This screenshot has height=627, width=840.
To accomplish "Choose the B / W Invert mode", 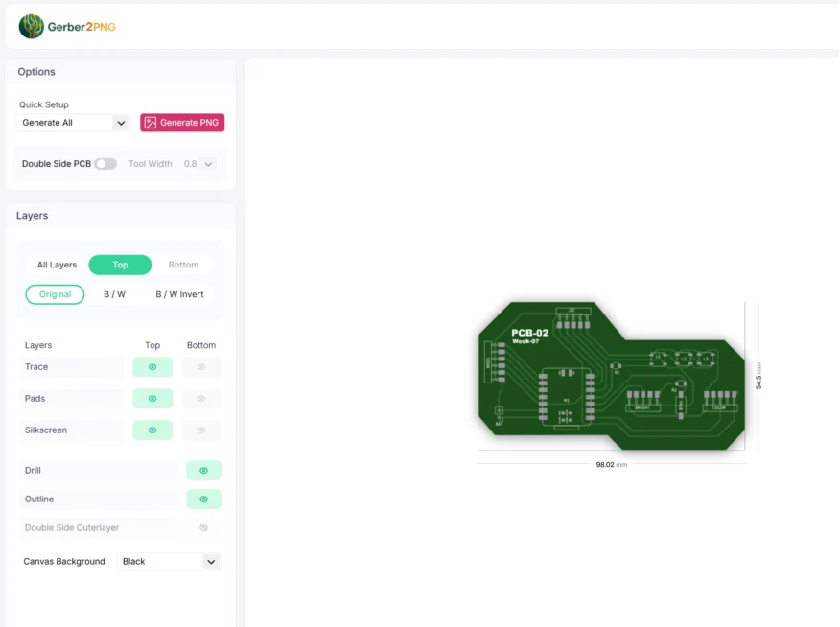I will pyautogui.click(x=179, y=294).
